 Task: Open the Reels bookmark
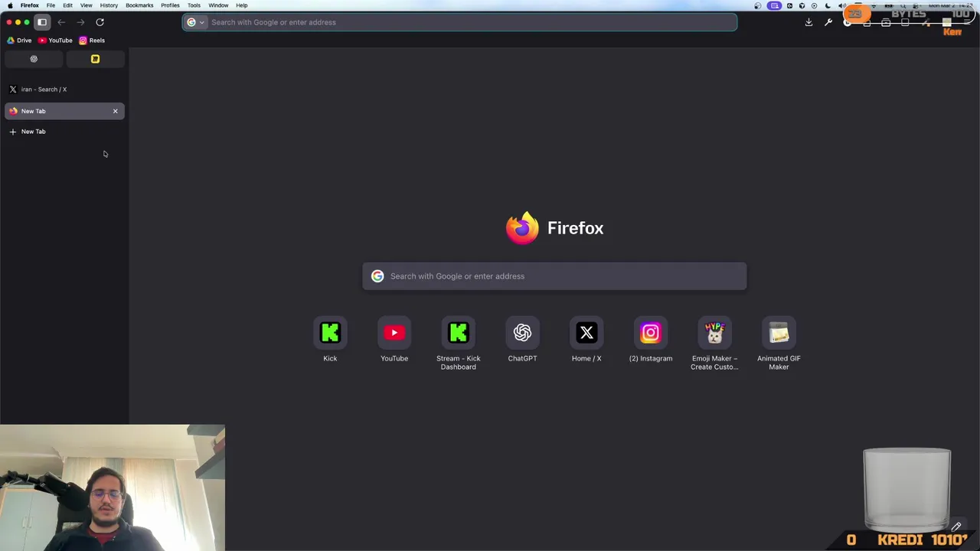click(92, 41)
